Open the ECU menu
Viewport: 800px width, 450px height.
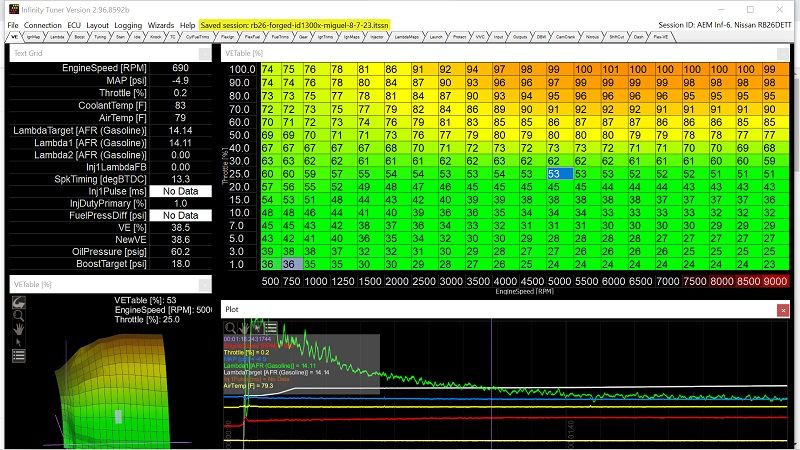[x=75, y=23]
